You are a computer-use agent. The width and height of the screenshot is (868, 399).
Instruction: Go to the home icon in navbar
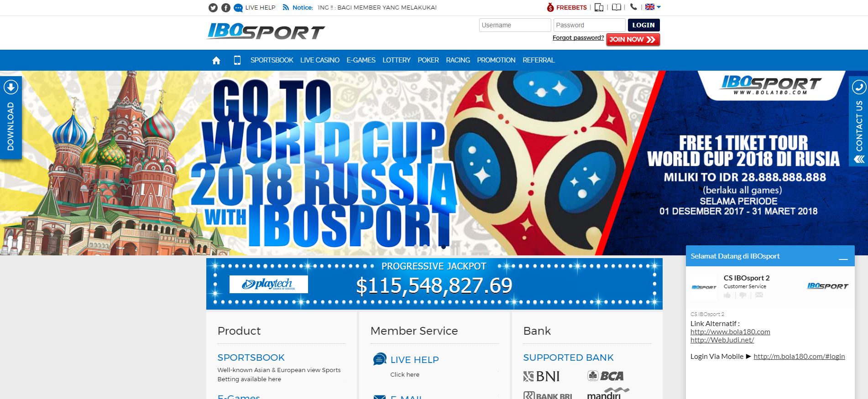click(x=216, y=60)
